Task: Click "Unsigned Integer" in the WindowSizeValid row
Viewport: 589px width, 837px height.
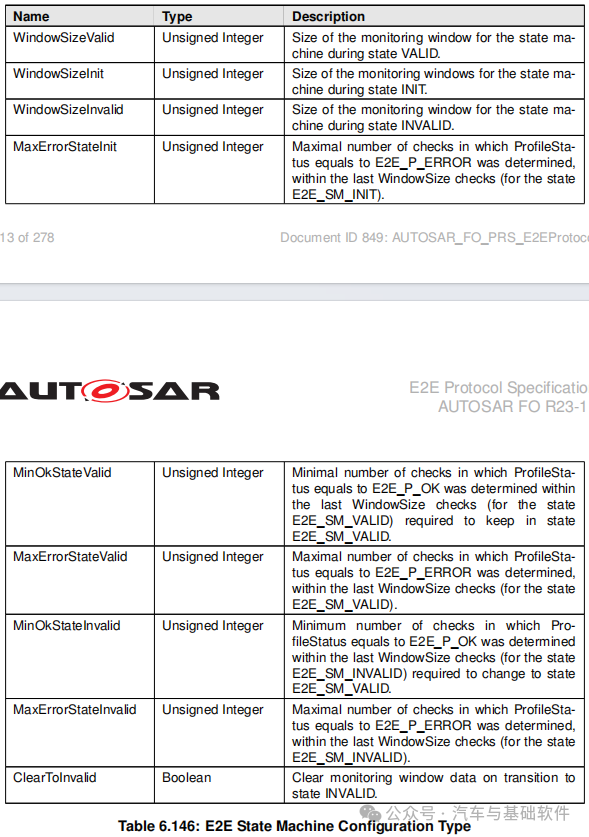Action: click(213, 37)
